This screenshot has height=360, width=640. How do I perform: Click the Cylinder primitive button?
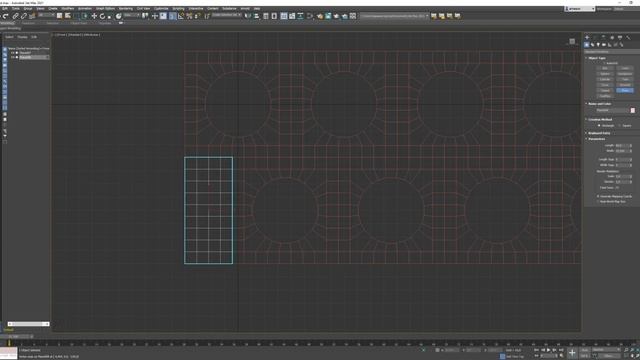(605, 79)
